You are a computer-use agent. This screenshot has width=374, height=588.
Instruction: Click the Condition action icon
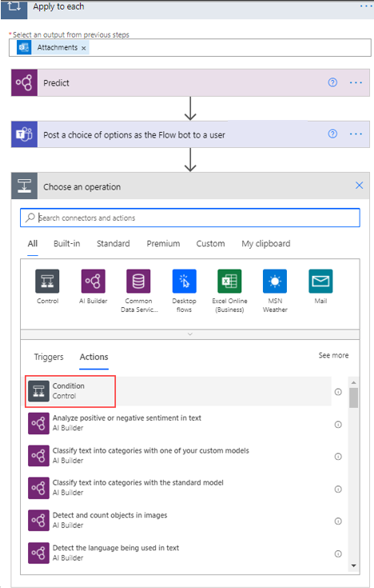39,391
